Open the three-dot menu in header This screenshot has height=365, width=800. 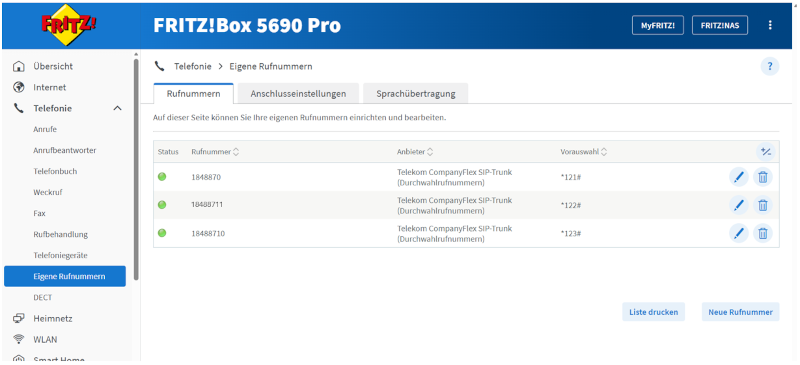tap(770, 25)
